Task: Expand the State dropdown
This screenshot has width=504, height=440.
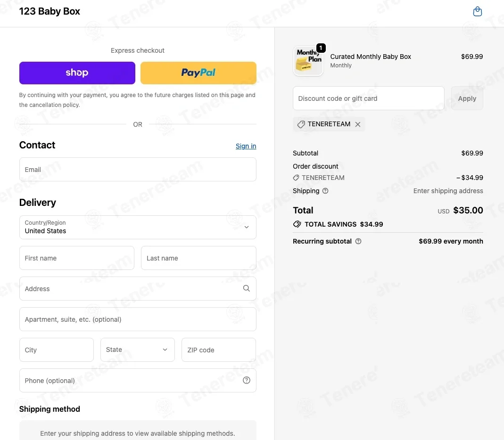Action: [x=138, y=350]
